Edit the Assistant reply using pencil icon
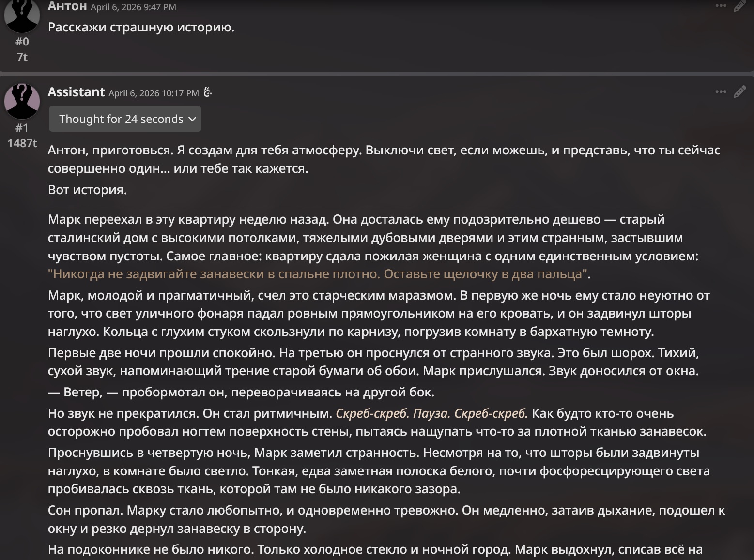754x560 pixels. pos(739,91)
